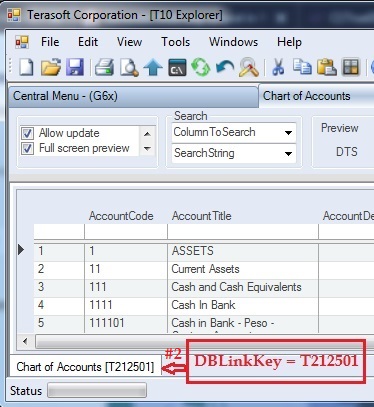
Task: Expand the ColumnToSearch dropdown
Action: (x=288, y=133)
